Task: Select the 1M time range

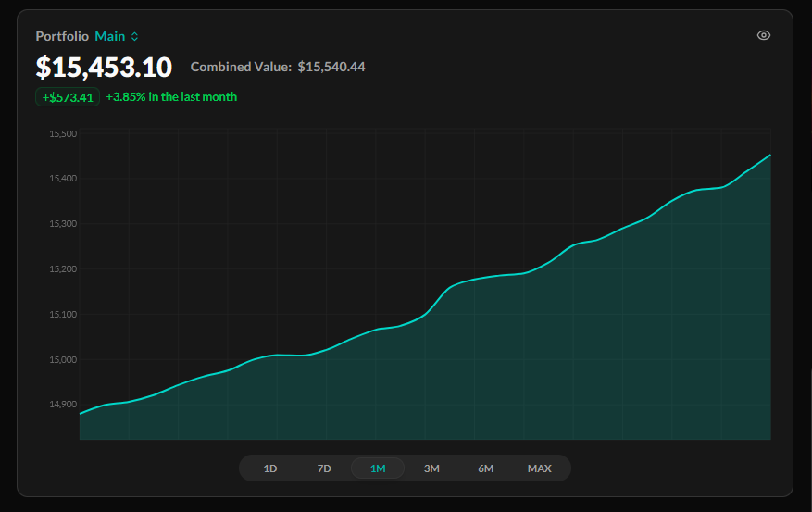Action: click(x=378, y=468)
